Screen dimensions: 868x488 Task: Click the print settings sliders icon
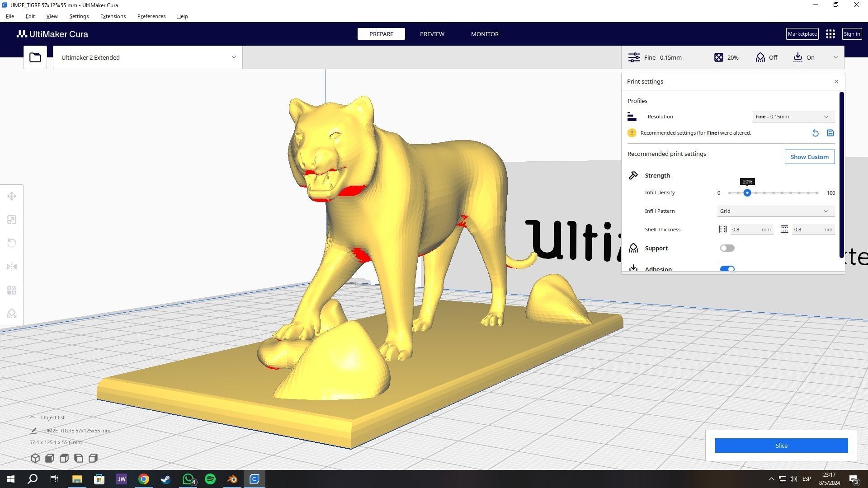coord(634,57)
